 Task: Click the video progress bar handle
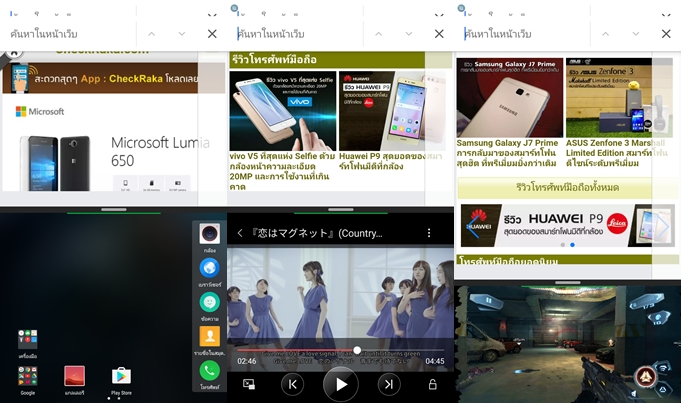(x=357, y=350)
